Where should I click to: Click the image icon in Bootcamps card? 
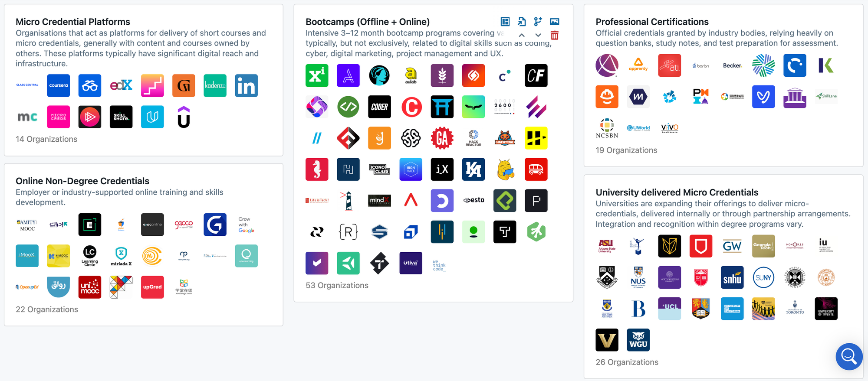pos(555,22)
